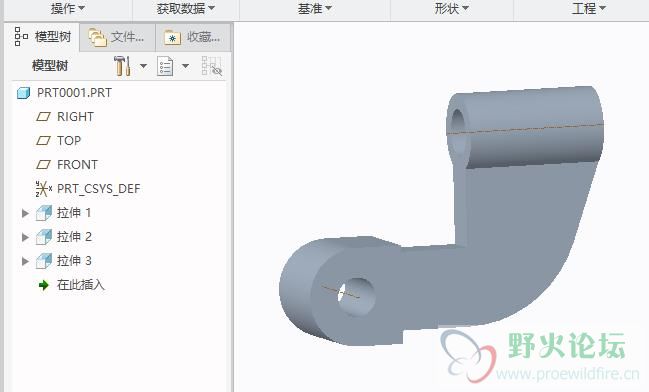Open dropdown arrow beside the settings hammer icon
649x392 pixels.
click(143, 66)
